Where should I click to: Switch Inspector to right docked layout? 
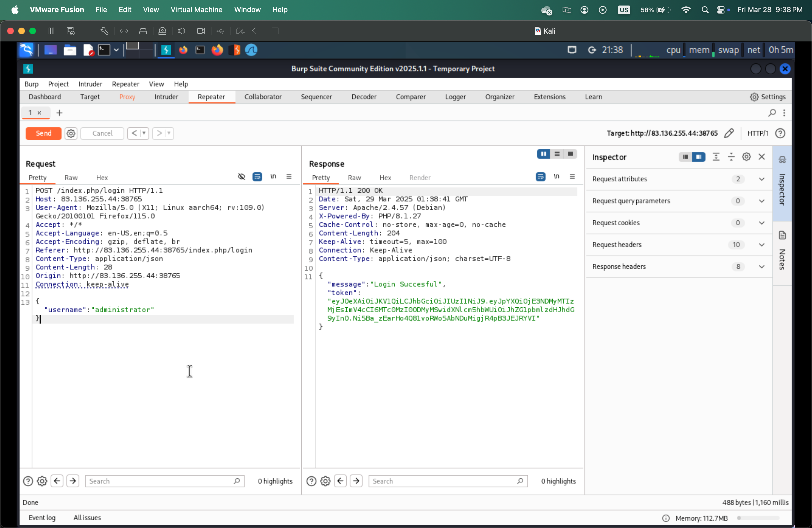[698, 157]
